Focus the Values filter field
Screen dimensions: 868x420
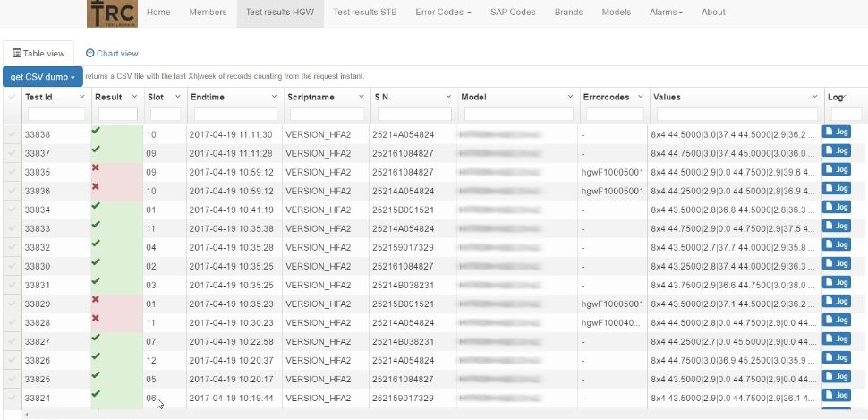pyautogui.click(x=737, y=114)
